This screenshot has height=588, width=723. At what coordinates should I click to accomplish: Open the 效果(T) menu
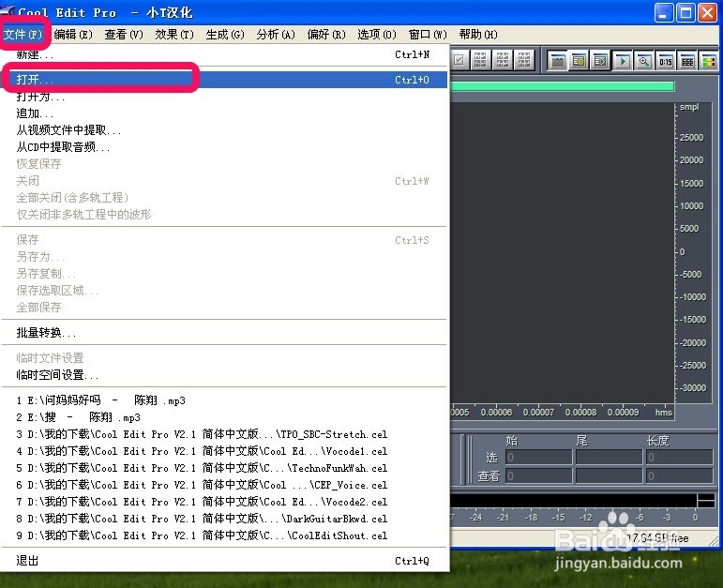[174, 34]
